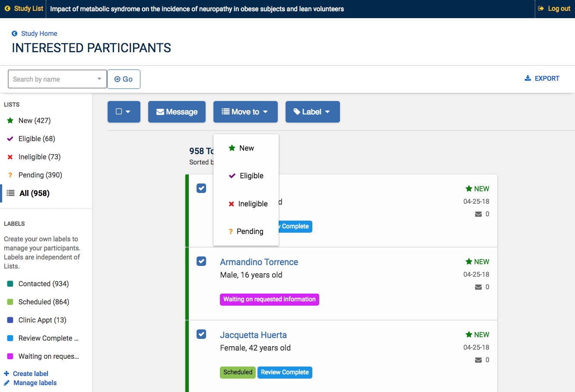This screenshot has width=575, height=392.
Task: Uncheck the first participant's checkbox
Action: (201, 188)
